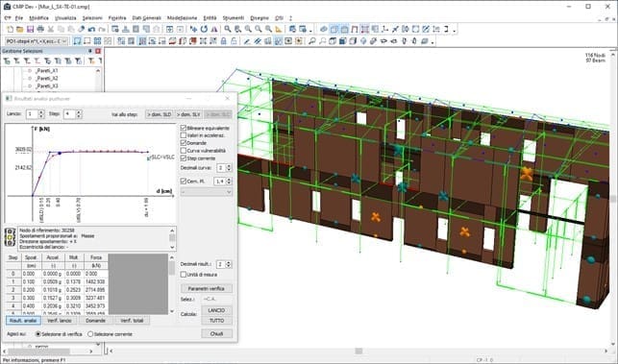Toggle the Dem. Pl. checkbox
Screen dimensions: 618x364
pos(184,182)
